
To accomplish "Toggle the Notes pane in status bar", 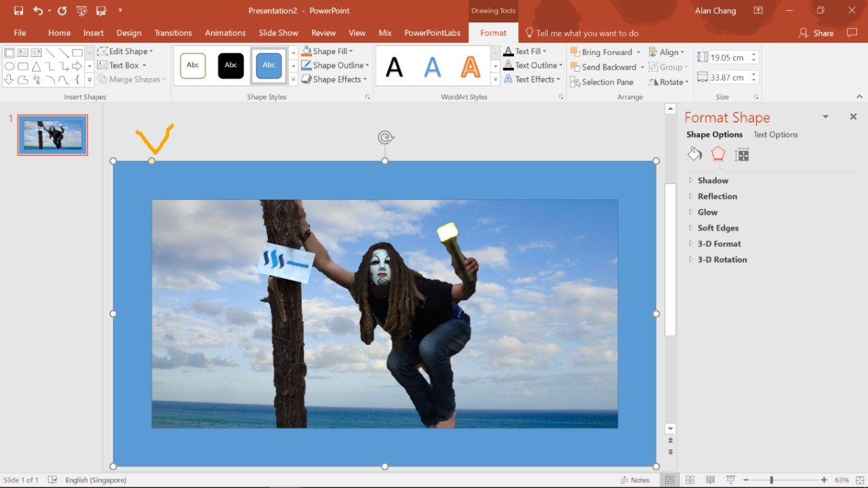I will click(635, 480).
